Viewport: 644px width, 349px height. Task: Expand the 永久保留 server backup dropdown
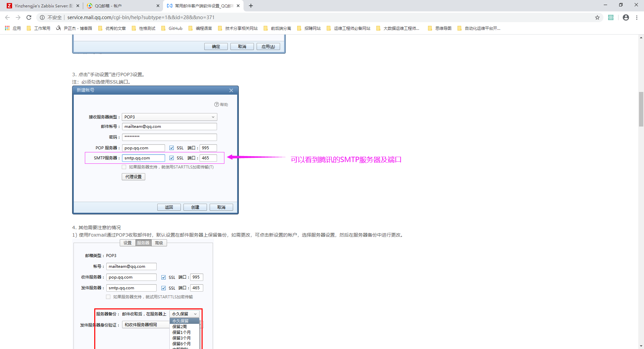(x=184, y=314)
